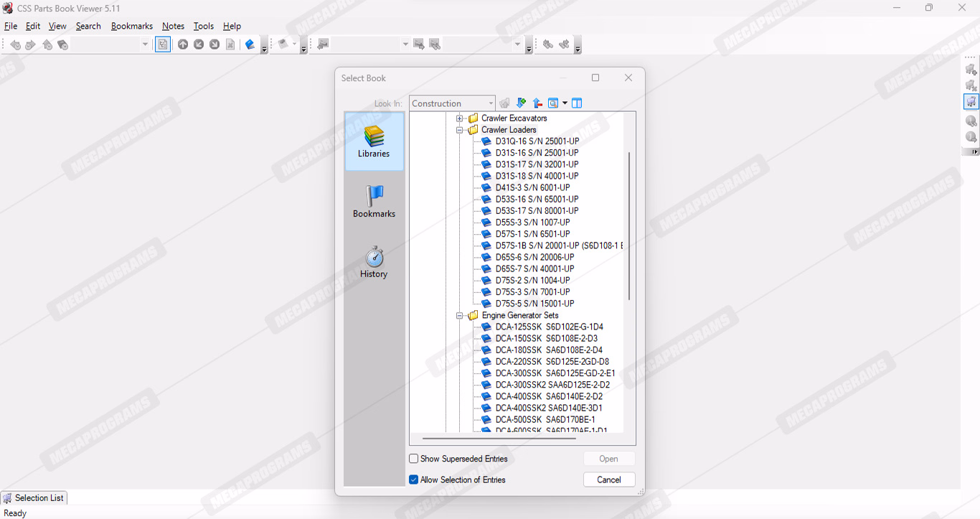This screenshot has width=980, height=519.
Task: Collapse the Engine Generator Sets folder
Action: pyautogui.click(x=460, y=315)
